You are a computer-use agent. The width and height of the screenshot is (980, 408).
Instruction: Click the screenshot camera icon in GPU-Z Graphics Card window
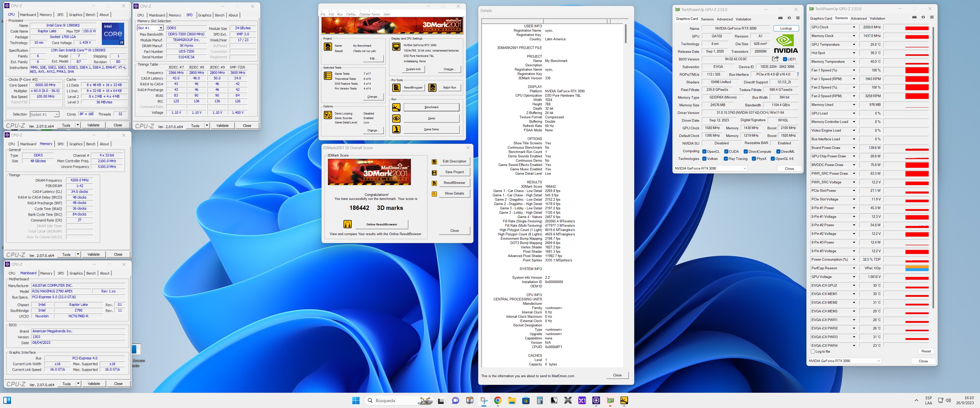780,18
